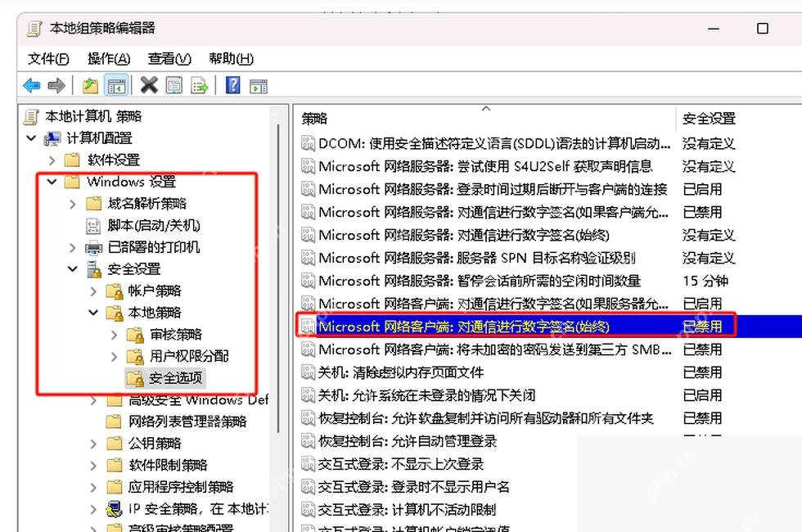This screenshot has height=532, width=802.
Task: Click policy icon beside DCOM SDDL row
Action: coord(308,143)
